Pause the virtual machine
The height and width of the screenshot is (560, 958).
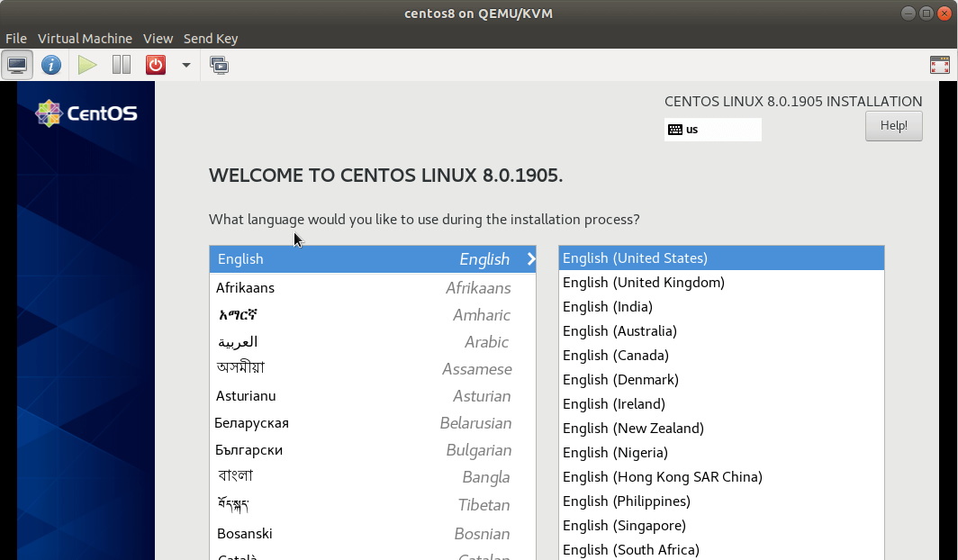tap(122, 65)
